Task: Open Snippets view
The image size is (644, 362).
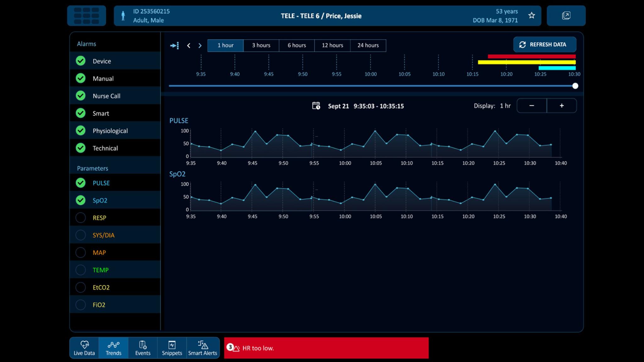Action: pos(172,348)
